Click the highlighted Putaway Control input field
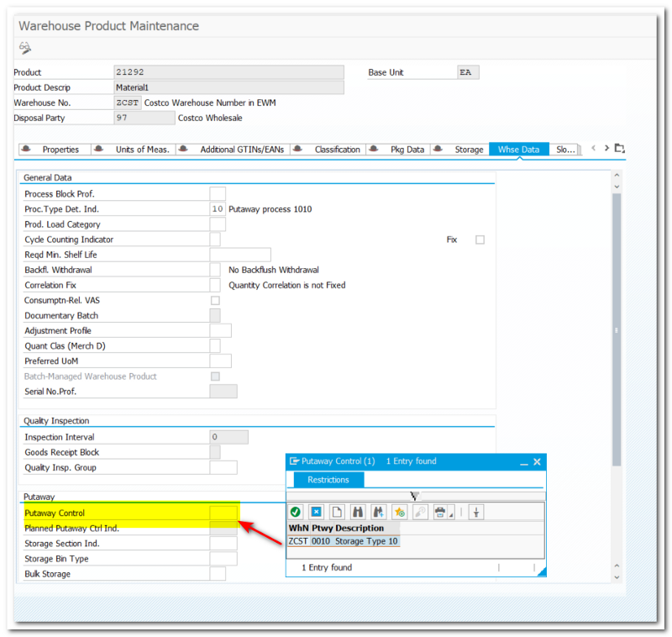672x637 pixels. [223, 513]
